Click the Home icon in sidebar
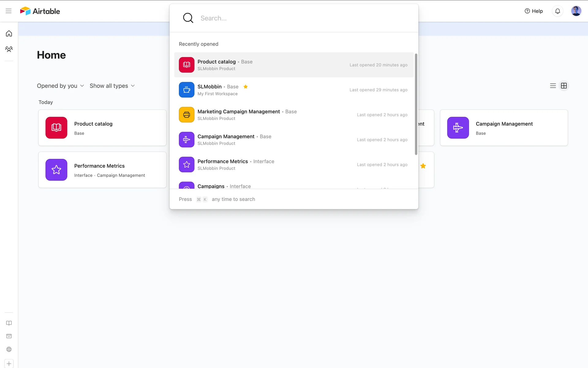588x368 pixels. pyautogui.click(x=9, y=33)
